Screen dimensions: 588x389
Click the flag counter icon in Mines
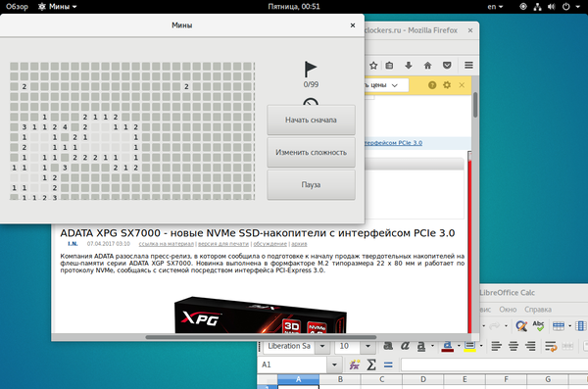(x=311, y=69)
